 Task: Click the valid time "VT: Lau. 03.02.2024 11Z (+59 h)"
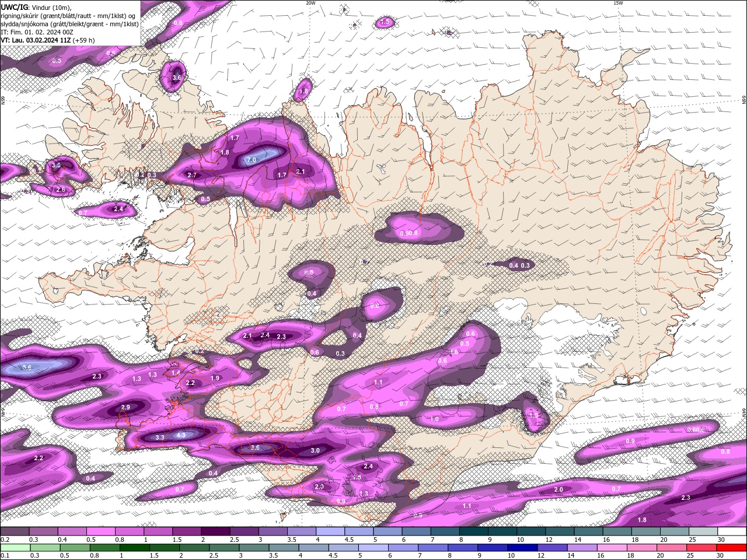(47, 40)
